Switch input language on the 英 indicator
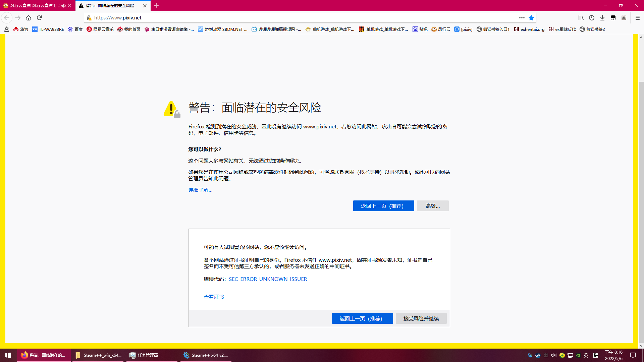 (x=586, y=355)
